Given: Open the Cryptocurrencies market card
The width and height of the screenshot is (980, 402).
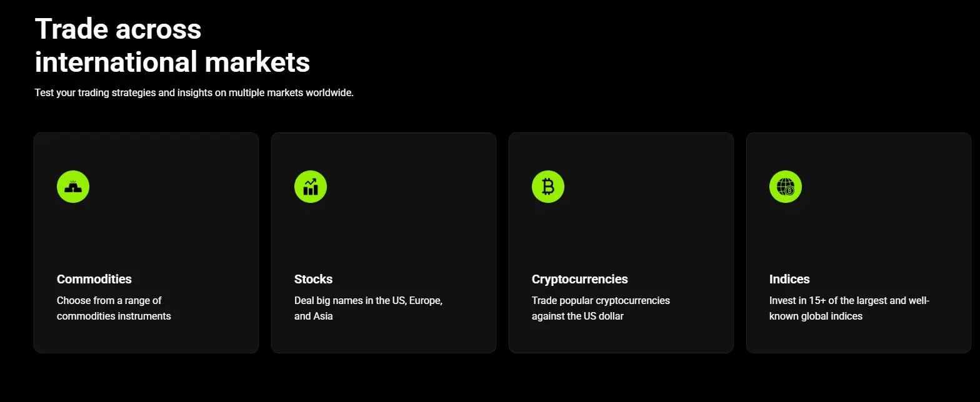Looking at the screenshot, I should pos(621,243).
